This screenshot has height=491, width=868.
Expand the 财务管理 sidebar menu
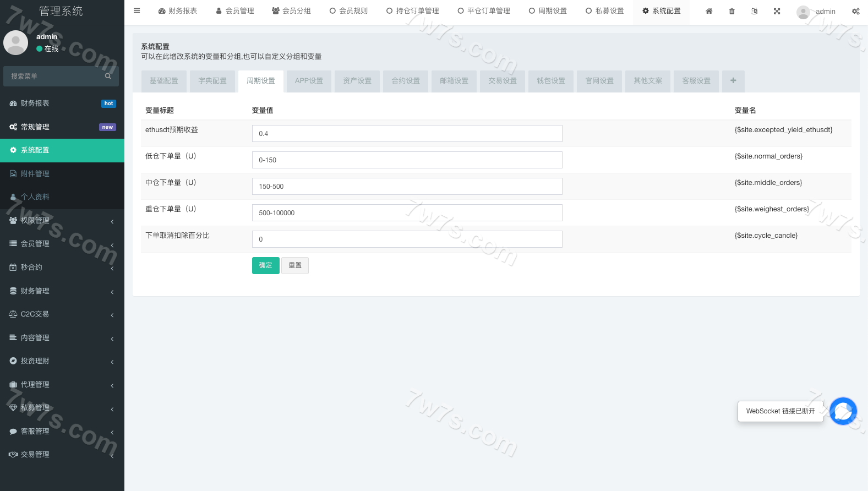pyautogui.click(x=62, y=291)
